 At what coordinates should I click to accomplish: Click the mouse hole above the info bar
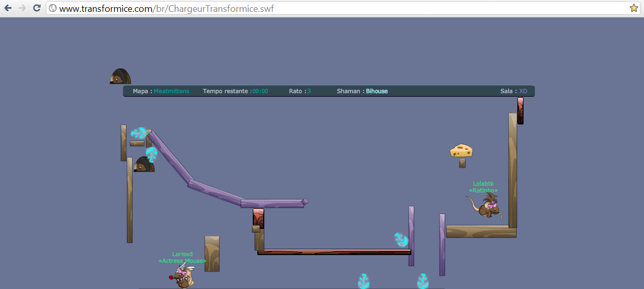pyautogui.click(x=120, y=76)
